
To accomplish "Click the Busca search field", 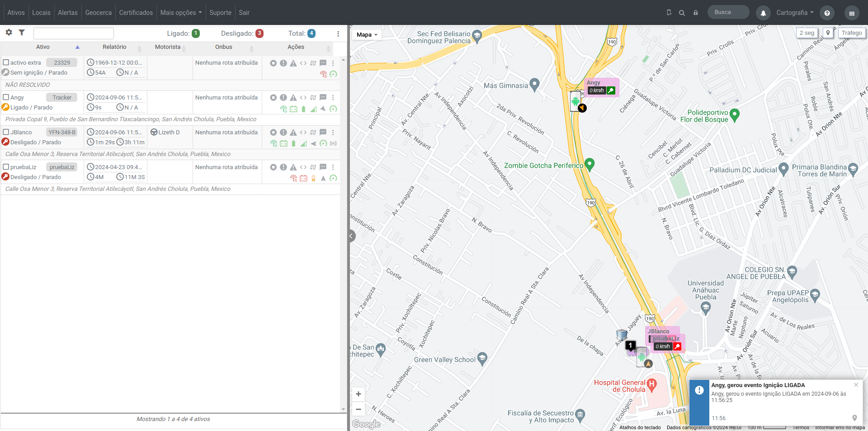I will pos(728,12).
